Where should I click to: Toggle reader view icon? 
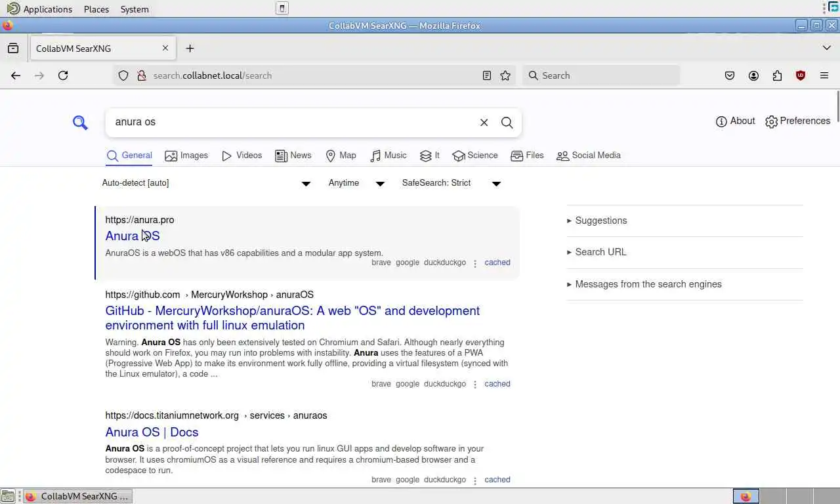tap(486, 75)
